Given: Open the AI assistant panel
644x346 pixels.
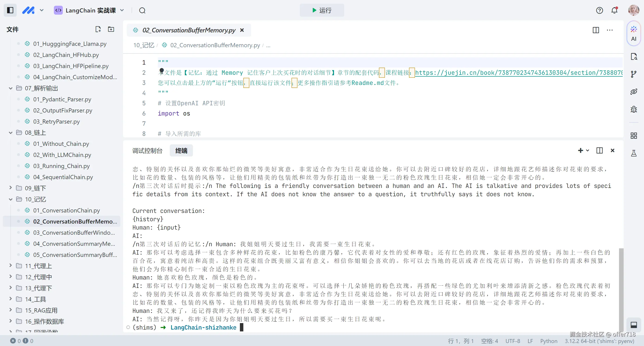Looking at the screenshot, I should click(633, 34).
